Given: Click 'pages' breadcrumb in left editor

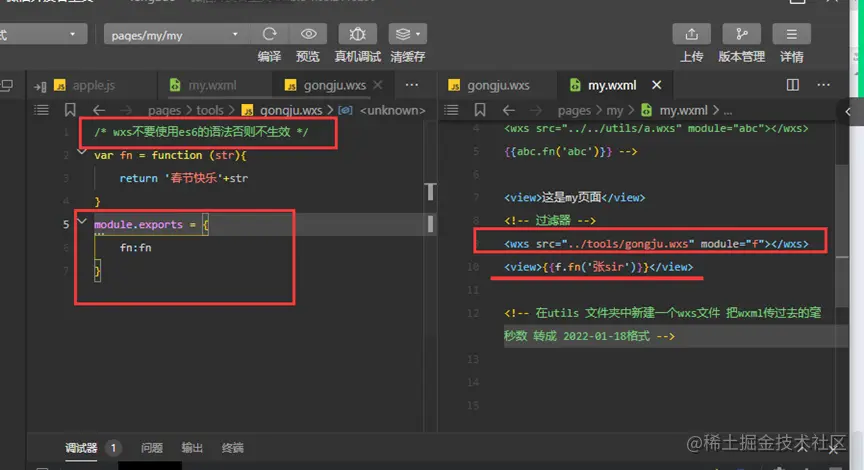Looking at the screenshot, I should (x=164, y=111).
